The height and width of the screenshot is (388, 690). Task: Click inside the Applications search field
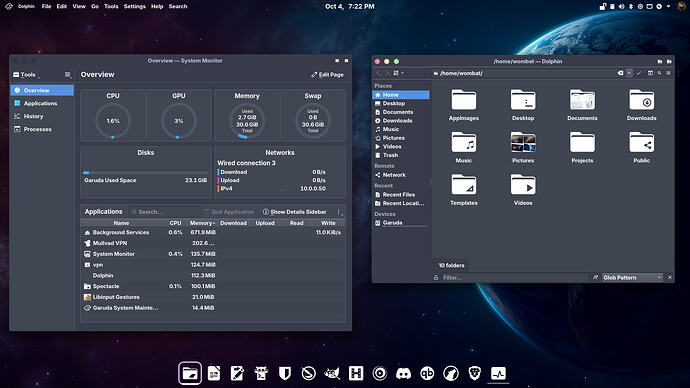coord(166,212)
